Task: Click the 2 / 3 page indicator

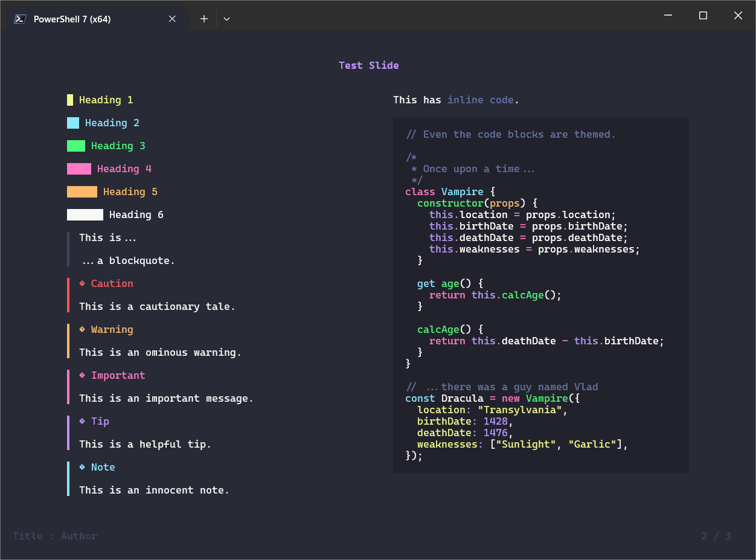Action: coord(716,536)
